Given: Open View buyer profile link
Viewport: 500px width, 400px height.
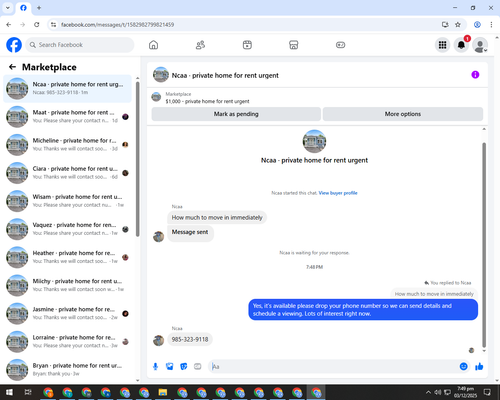Looking at the screenshot, I should coord(338,193).
